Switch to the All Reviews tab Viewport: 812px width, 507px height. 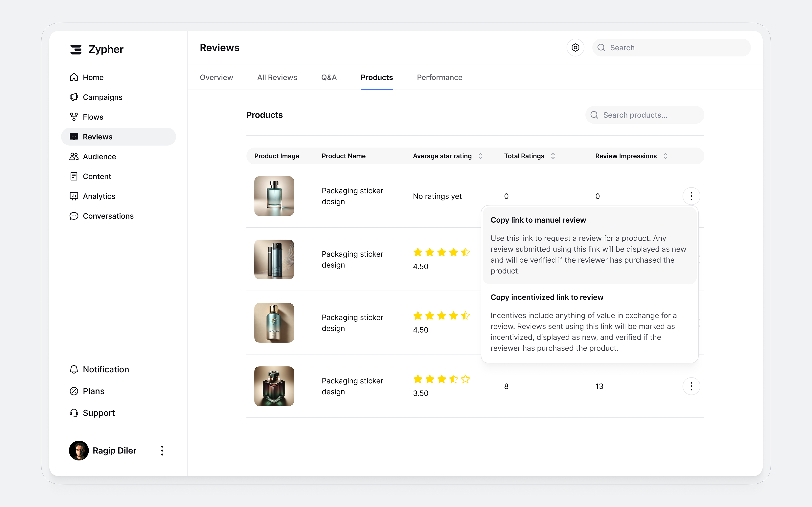click(x=277, y=77)
